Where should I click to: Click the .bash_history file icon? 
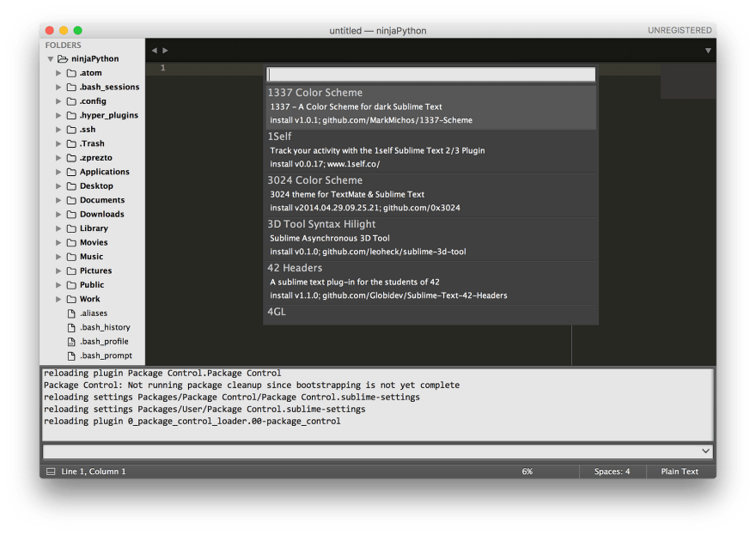tap(71, 327)
